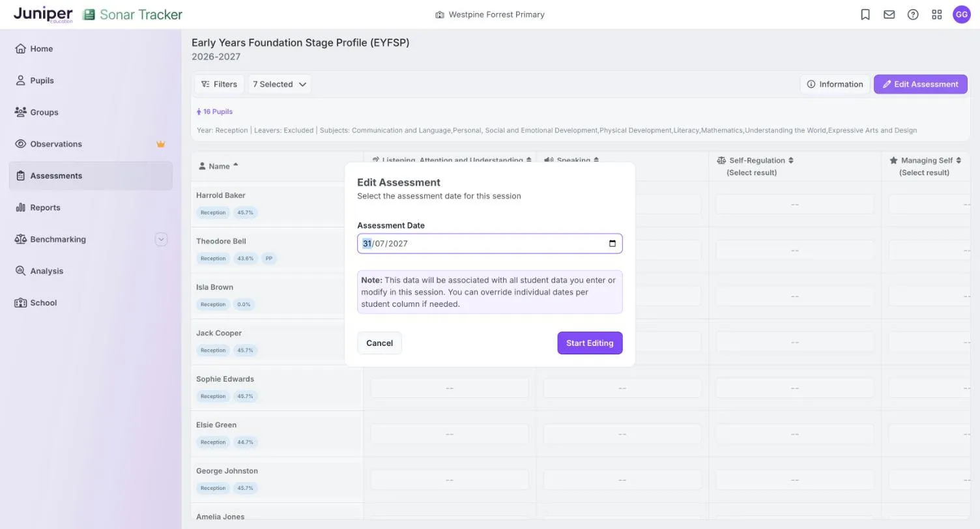The height and width of the screenshot is (529, 980).
Task: Click the Juniper Education logo
Action: click(x=43, y=14)
